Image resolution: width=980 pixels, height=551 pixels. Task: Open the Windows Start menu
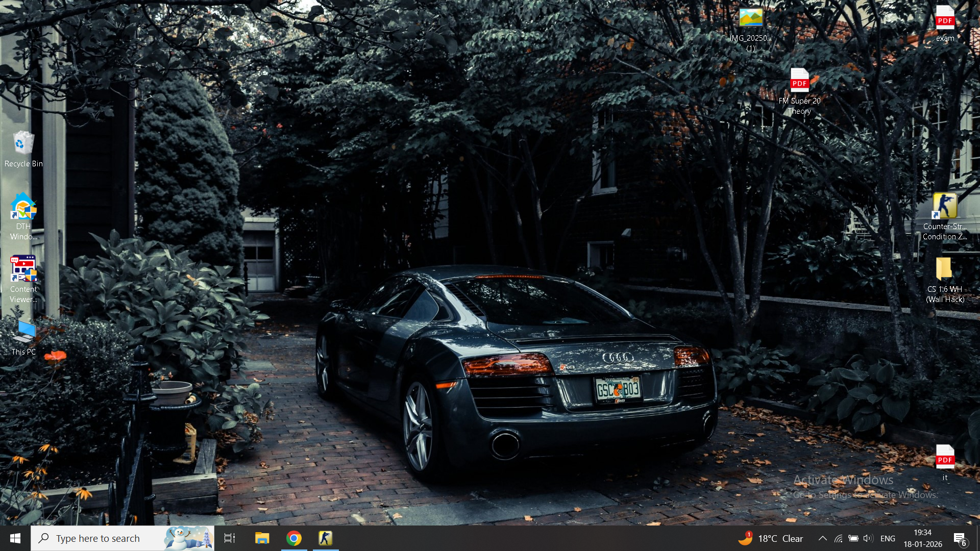(x=15, y=538)
